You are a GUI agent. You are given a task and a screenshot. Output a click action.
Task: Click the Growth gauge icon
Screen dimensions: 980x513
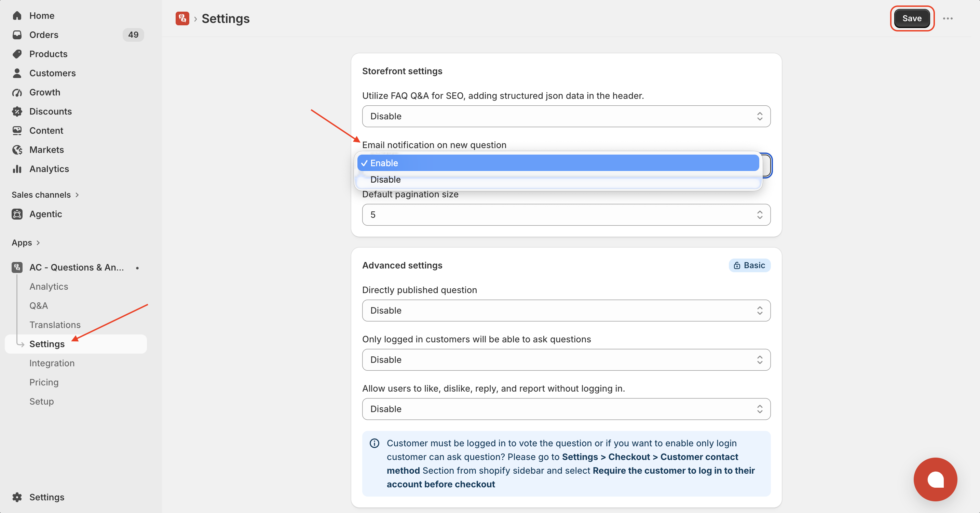click(17, 92)
